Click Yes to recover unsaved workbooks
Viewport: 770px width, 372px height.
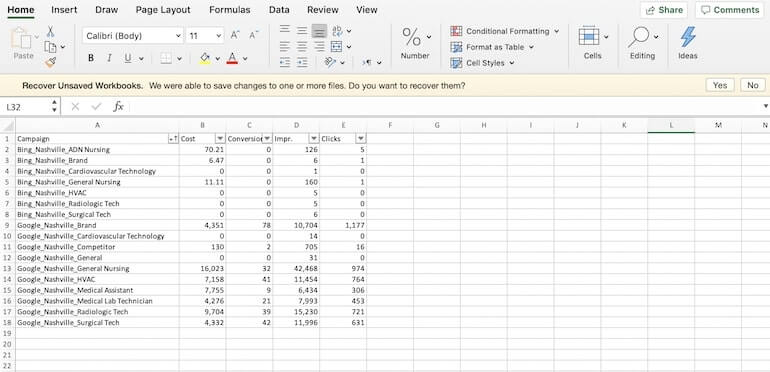pyautogui.click(x=720, y=85)
